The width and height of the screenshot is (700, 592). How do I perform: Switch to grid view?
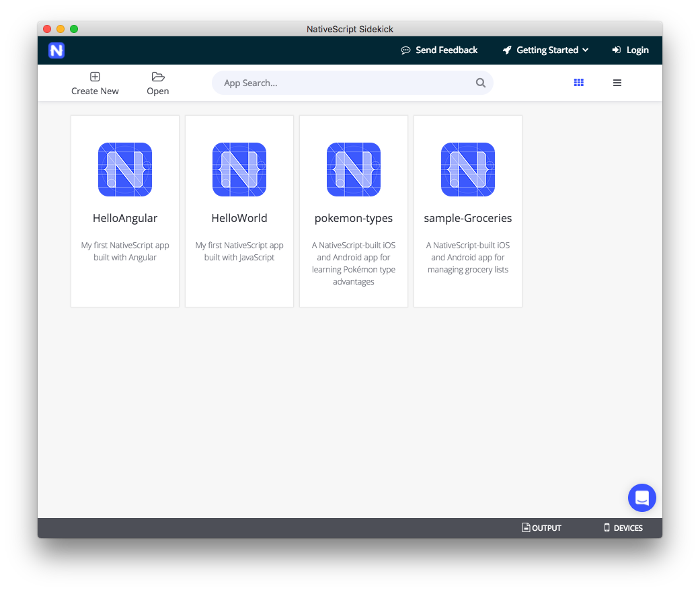(x=578, y=83)
